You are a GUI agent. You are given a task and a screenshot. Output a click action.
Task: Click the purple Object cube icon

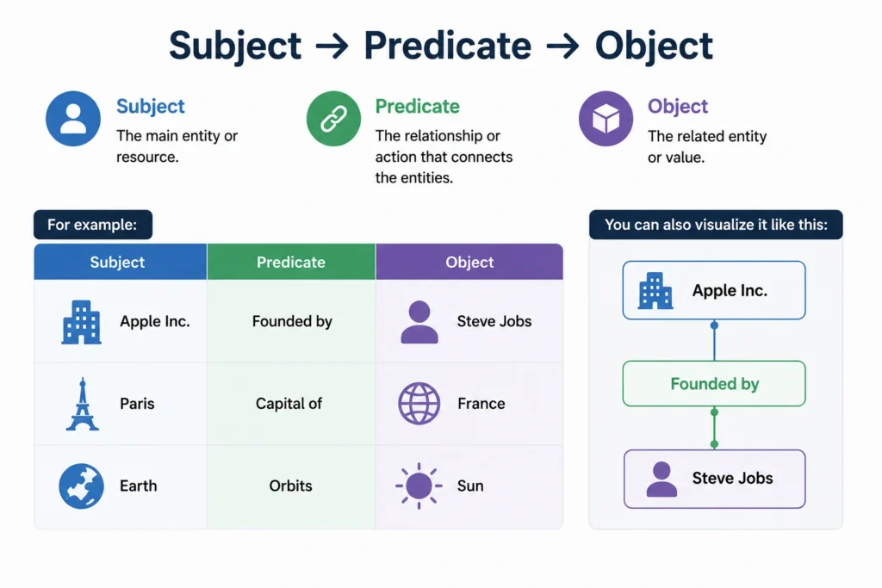(x=606, y=119)
